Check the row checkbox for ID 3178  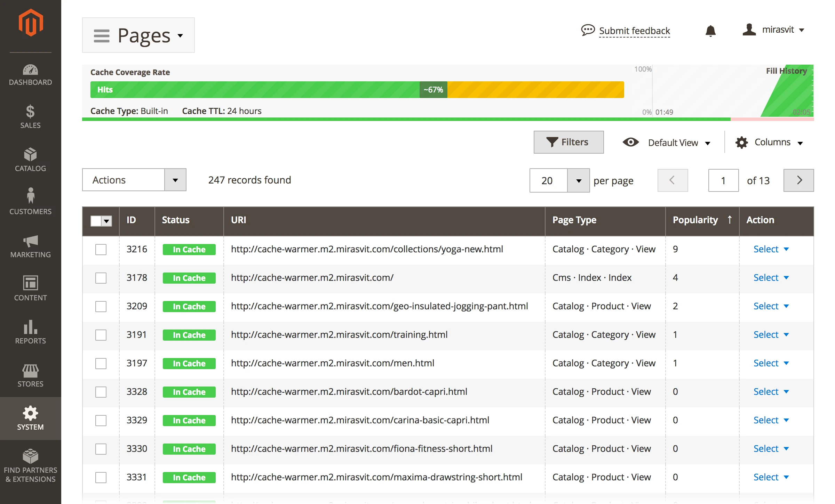pos(101,278)
